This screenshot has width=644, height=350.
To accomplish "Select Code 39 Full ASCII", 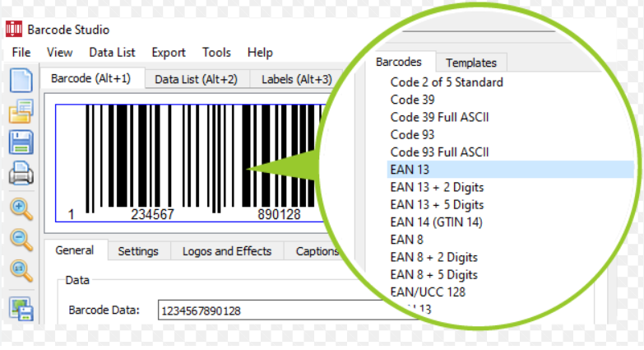I will 439,117.
